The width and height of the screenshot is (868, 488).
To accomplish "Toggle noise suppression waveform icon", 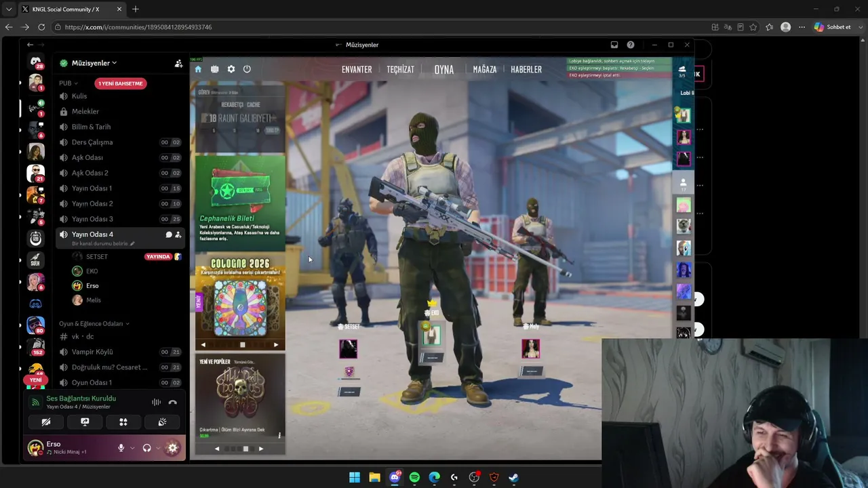I will pyautogui.click(x=156, y=402).
